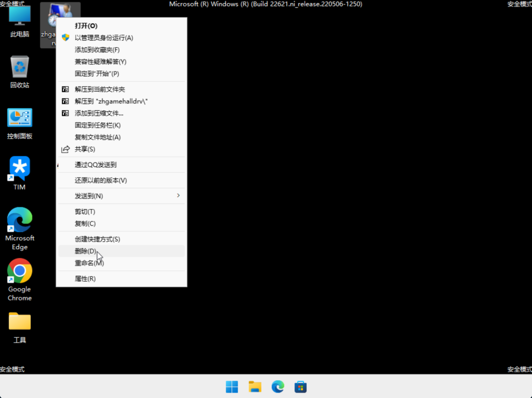Open 此电脑 from the desktop
This screenshot has height=398, width=532.
point(19,21)
